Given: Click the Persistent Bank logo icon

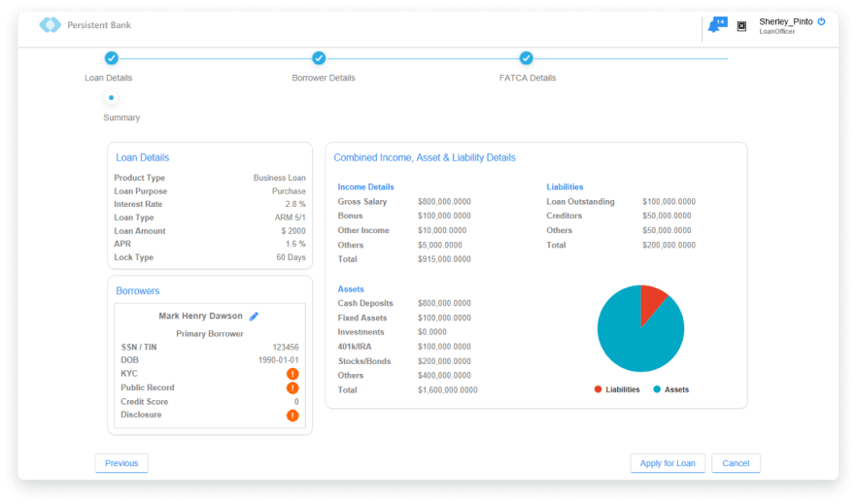Looking at the screenshot, I should pos(50,25).
